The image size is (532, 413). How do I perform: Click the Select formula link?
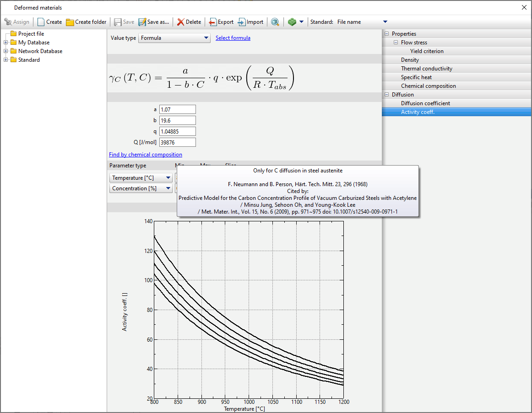(x=233, y=38)
